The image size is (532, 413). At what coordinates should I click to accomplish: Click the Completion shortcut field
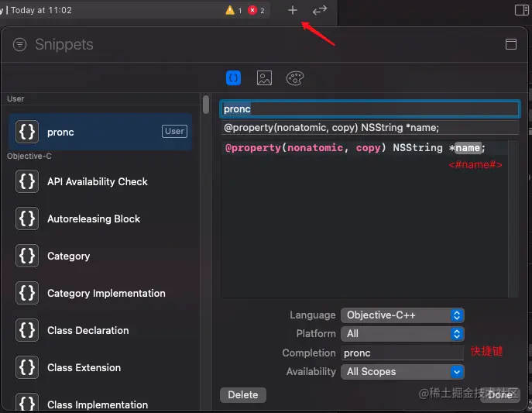pos(403,353)
